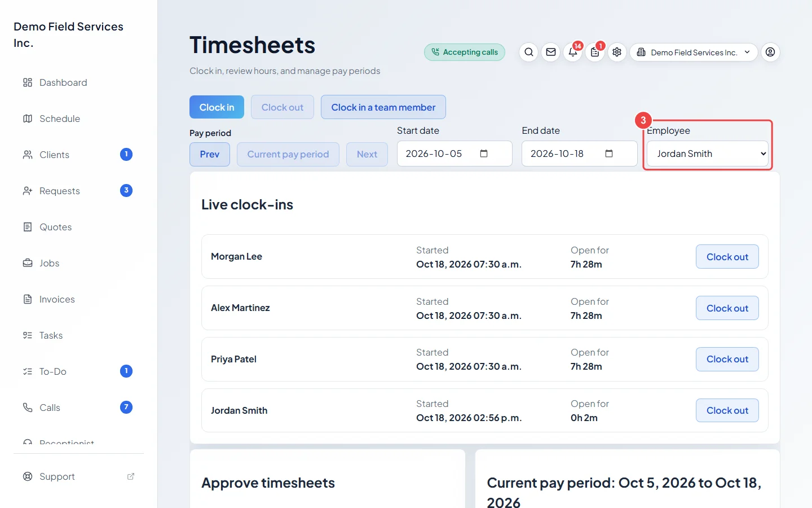Click the To-Do checklist icon

[28, 371]
